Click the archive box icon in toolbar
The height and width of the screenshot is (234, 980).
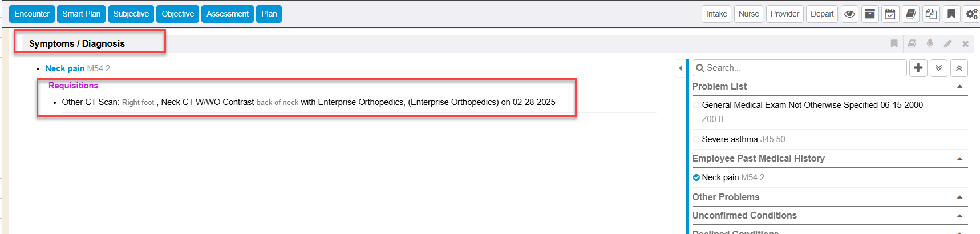(870, 14)
